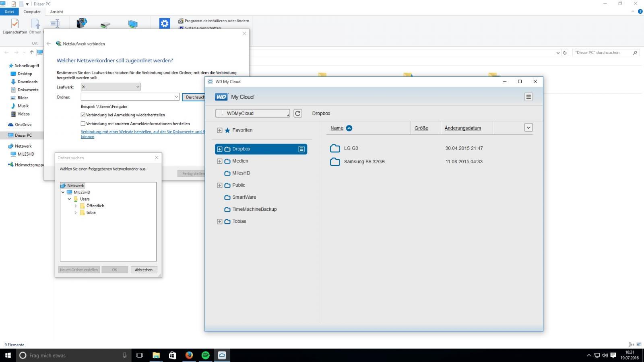
Task: Go back in the Netzlaufwerk verbinden wizard
Action: pyautogui.click(x=49, y=44)
